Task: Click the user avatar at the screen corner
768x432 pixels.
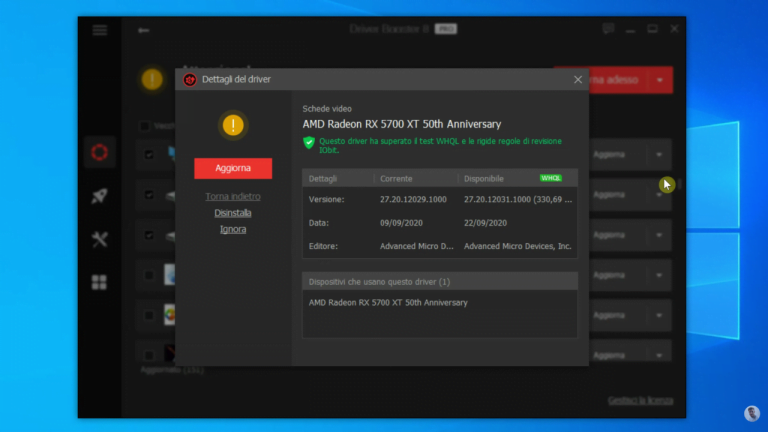Action: click(752, 414)
